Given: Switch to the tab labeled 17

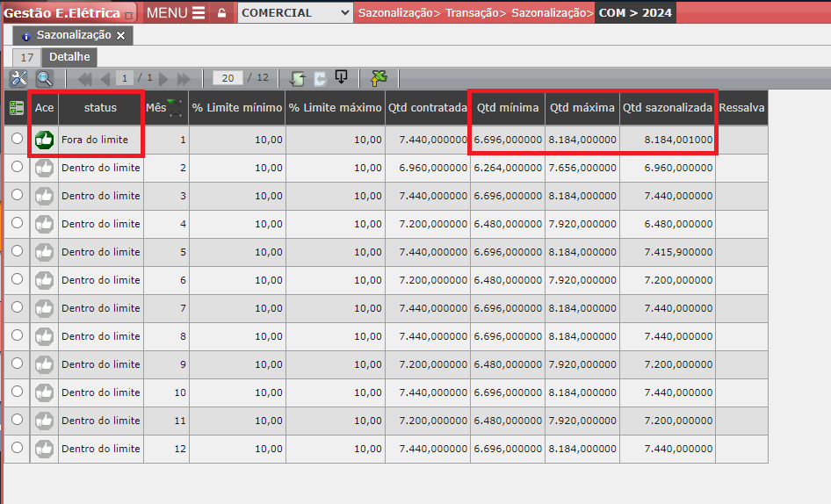Looking at the screenshot, I should (26, 57).
